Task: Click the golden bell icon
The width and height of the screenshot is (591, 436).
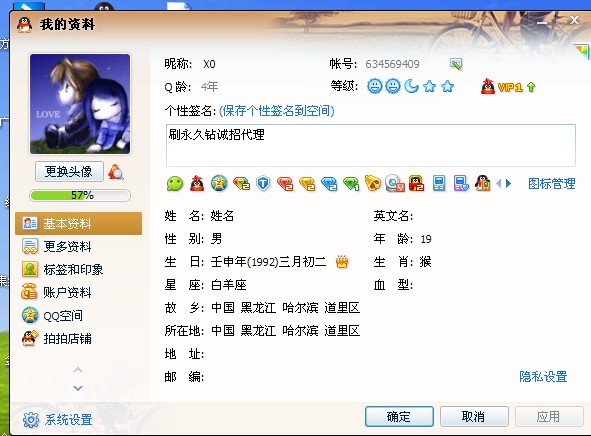Action: click(x=372, y=183)
